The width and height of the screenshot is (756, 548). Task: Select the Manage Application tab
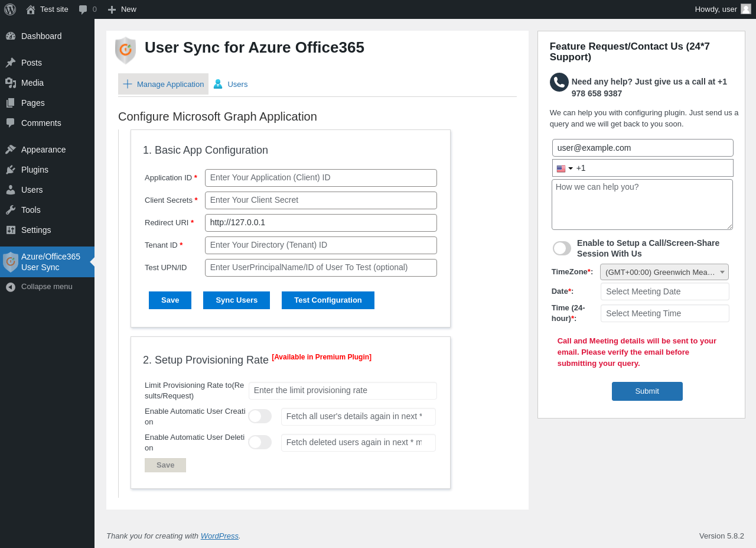[x=164, y=84]
